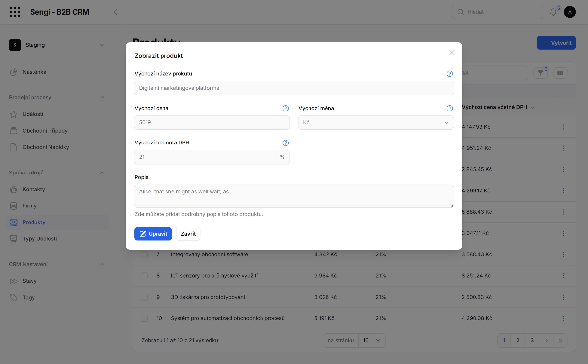The image size is (588, 364).
Task: Select current pagination page 1
Action: pyautogui.click(x=504, y=340)
